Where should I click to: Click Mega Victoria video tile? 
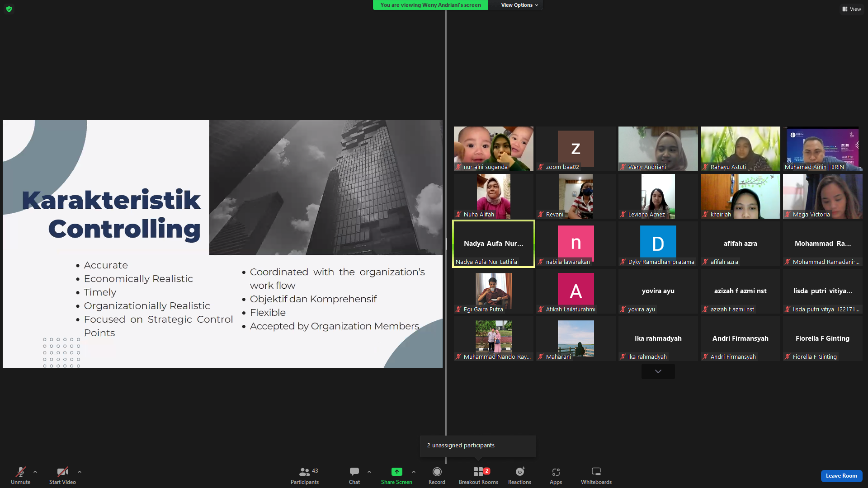[x=823, y=196]
